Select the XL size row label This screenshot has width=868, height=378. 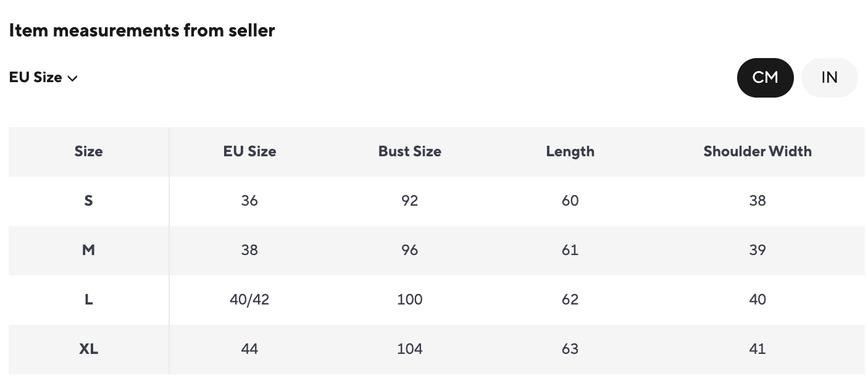coord(88,349)
